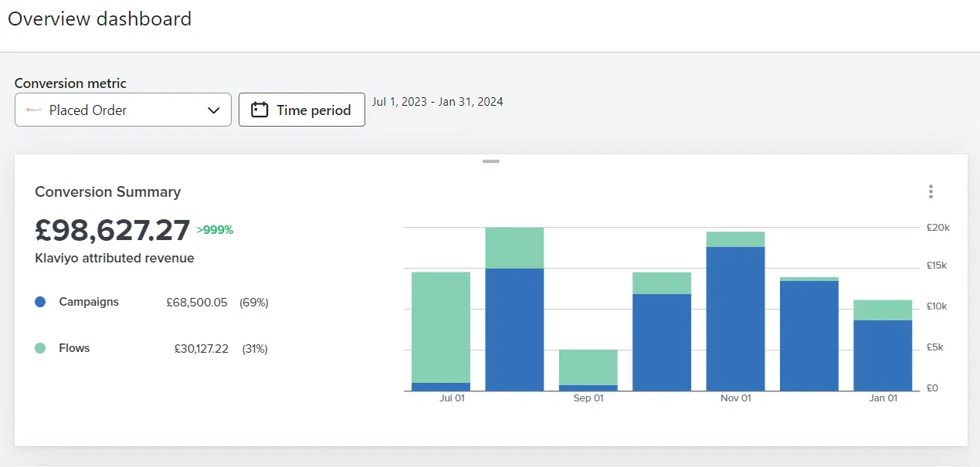980x467 pixels.
Task: Click the Flows revenue value £30,127.22
Action: (x=201, y=349)
